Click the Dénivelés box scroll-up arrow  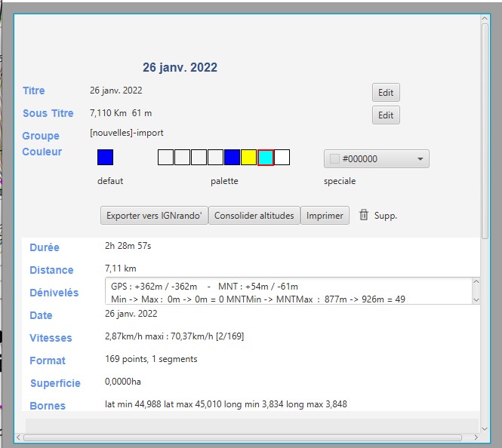pyautogui.click(x=476, y=283)
